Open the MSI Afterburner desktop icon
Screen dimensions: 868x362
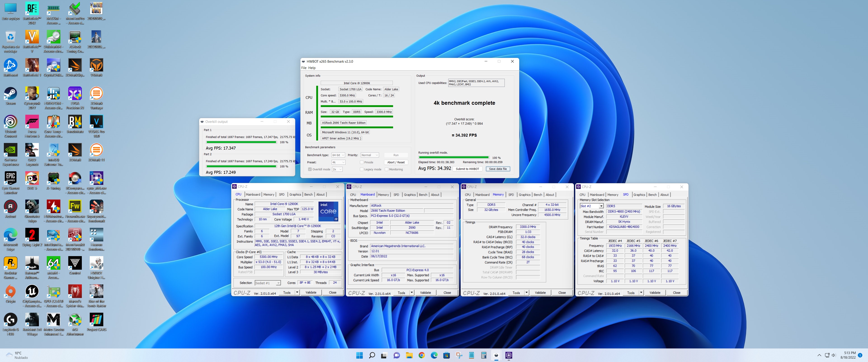coord(75,324)
